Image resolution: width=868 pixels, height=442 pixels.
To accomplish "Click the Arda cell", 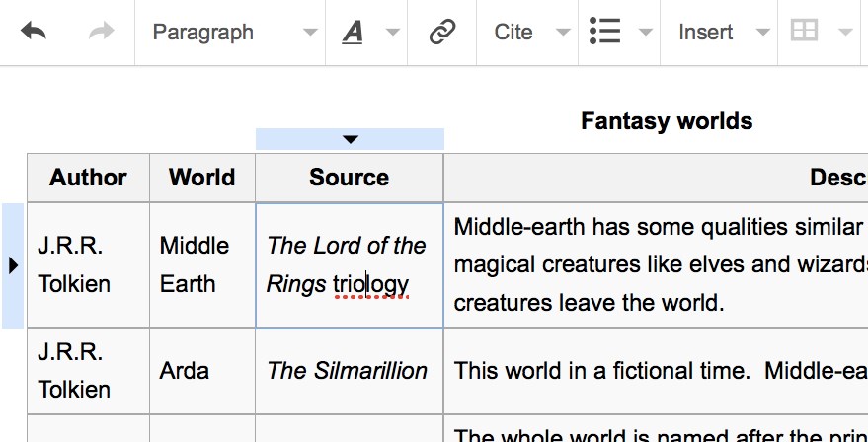I will coord(202,371).
